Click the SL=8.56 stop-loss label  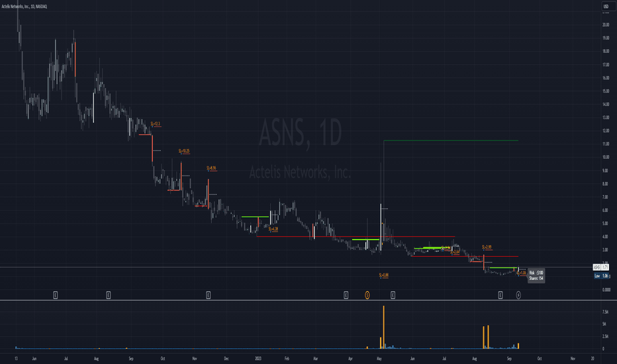tap(211, 168)
